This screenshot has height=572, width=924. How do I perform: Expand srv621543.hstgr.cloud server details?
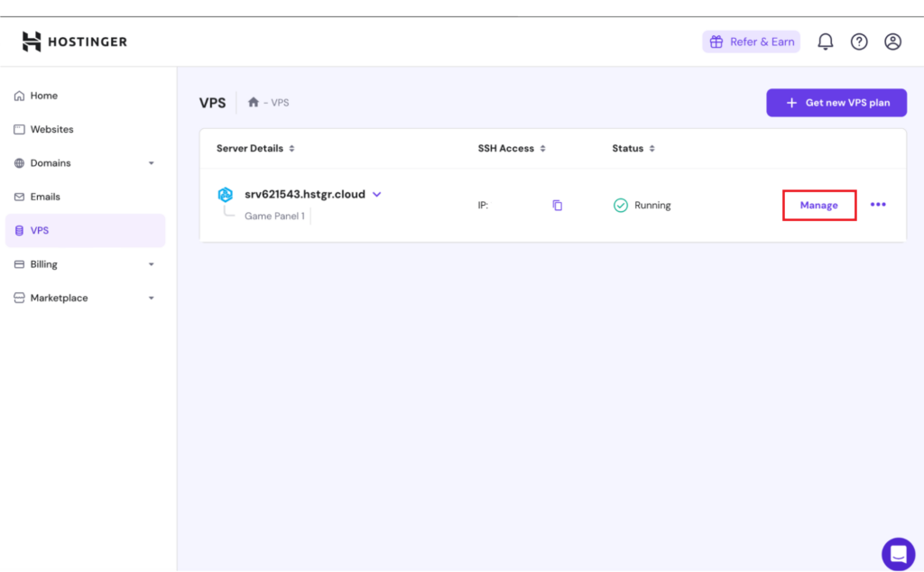tap(376, 194)
